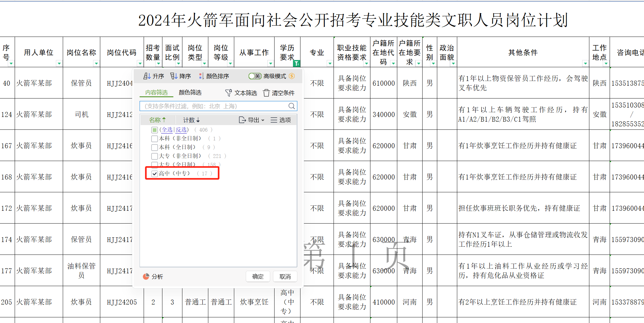Click the color sort (颜色排序) icon
Image resolution: width=644 pixels, height=323 pixels.
pyautogui.click(x=201, y=76)
